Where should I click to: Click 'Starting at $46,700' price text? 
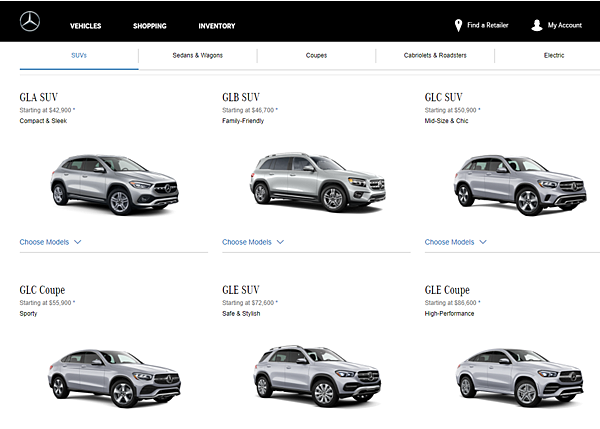248,110
